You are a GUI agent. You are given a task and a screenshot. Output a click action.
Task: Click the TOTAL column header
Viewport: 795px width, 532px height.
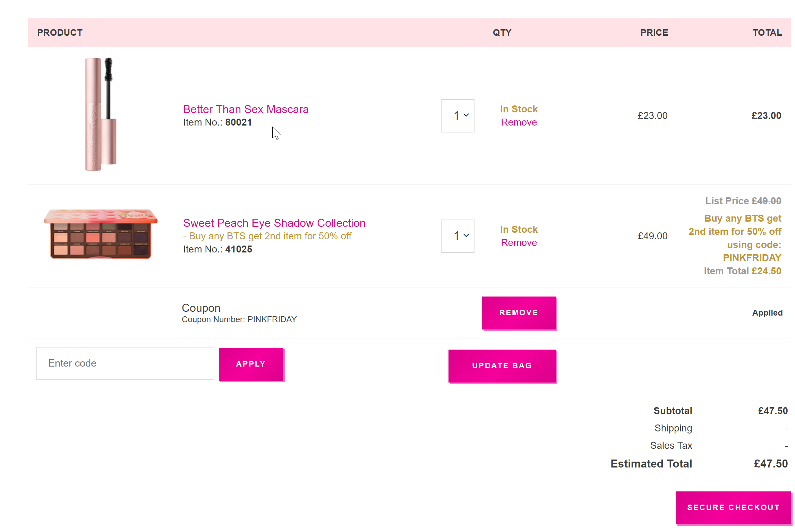tap(767, 33)
